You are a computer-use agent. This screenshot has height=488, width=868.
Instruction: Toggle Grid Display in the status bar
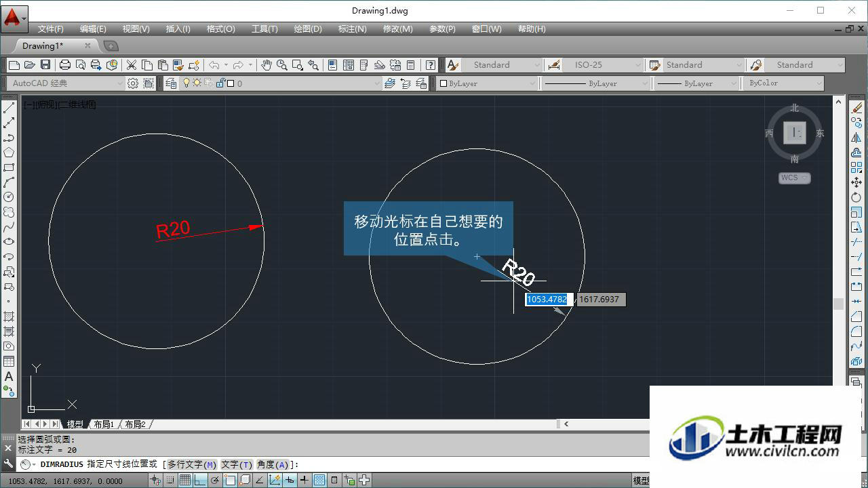[184, 481]
